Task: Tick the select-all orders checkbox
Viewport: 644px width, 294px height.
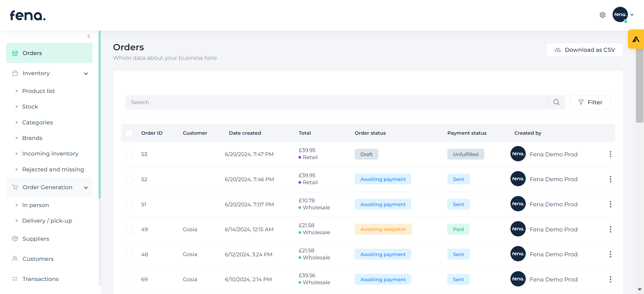Action: point(129,133)
